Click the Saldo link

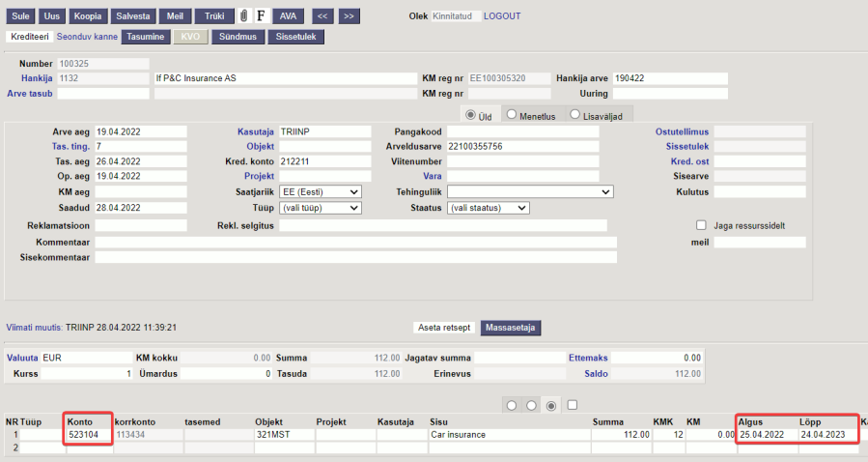596,373
